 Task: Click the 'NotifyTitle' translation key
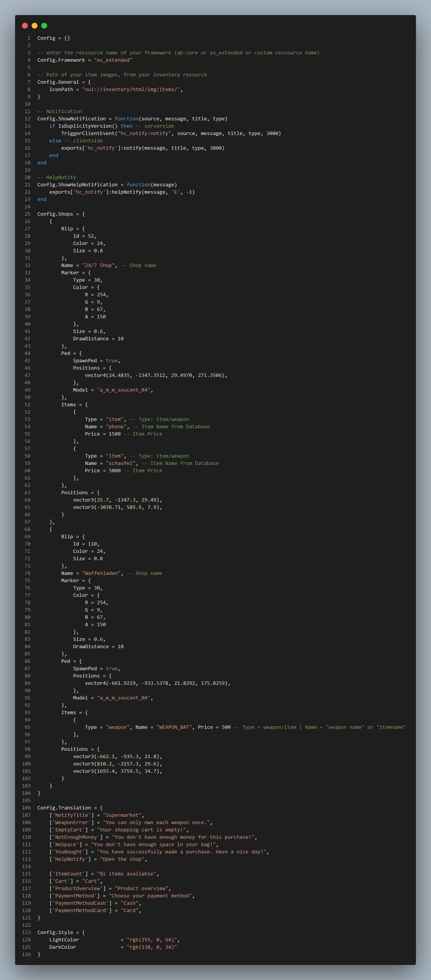point(72,815)
